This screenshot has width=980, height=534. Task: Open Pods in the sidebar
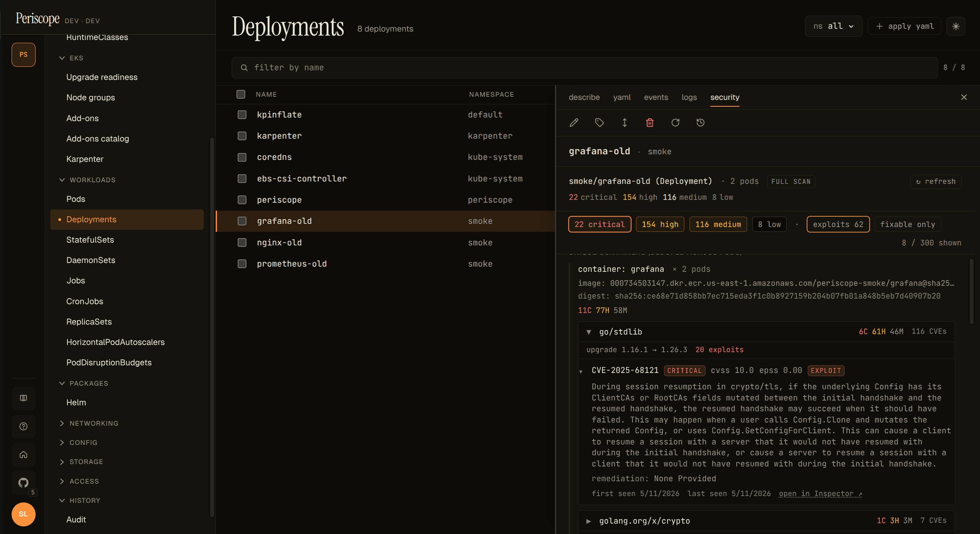click(x=76, y=199)
